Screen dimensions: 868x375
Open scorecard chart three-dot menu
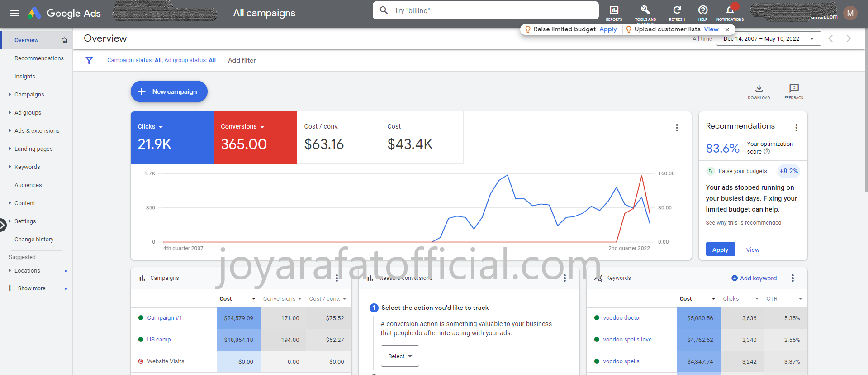pyautogui.click(x=677, y=128)
